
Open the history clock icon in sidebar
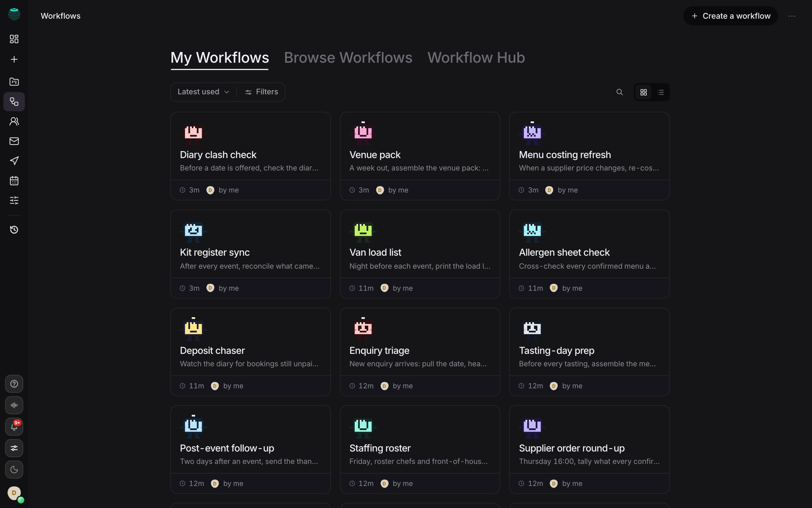[x=14, y=230]
